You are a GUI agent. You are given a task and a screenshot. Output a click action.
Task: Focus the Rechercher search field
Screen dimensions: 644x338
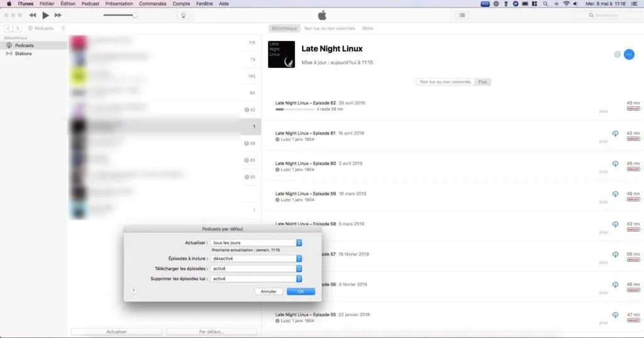606,15
